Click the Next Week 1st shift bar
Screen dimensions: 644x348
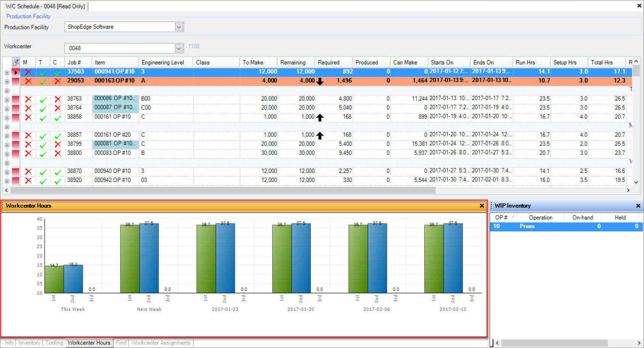pos(130,259)
